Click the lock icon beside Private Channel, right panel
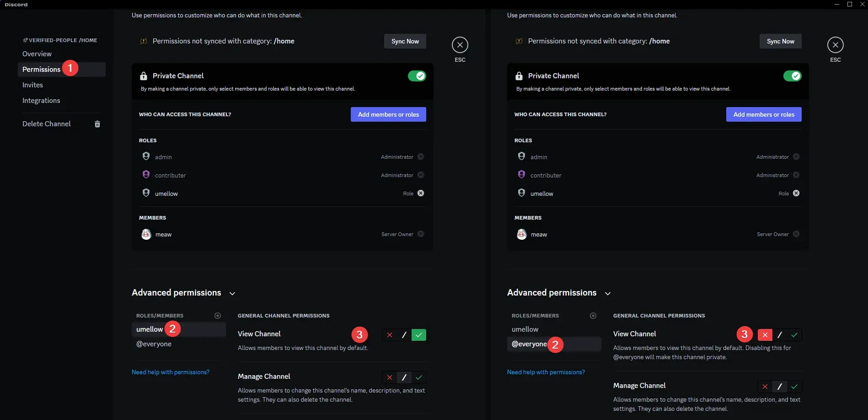This screenshot has height=420, width=868. (x=519, y=76)
